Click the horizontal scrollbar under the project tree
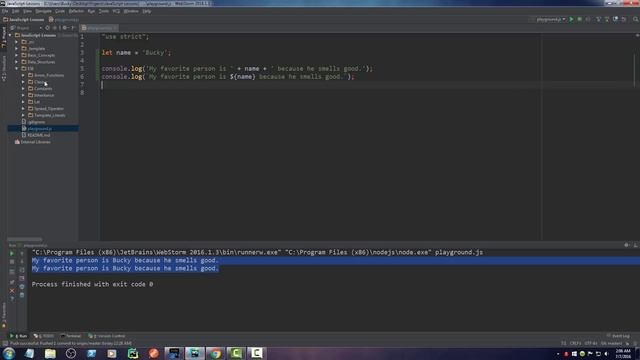Screen dimensions: 640x360 click(x=25, y=239)
